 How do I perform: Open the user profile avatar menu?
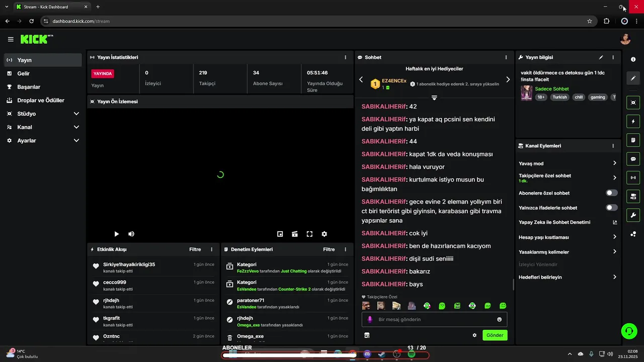[x=625, y=39]
